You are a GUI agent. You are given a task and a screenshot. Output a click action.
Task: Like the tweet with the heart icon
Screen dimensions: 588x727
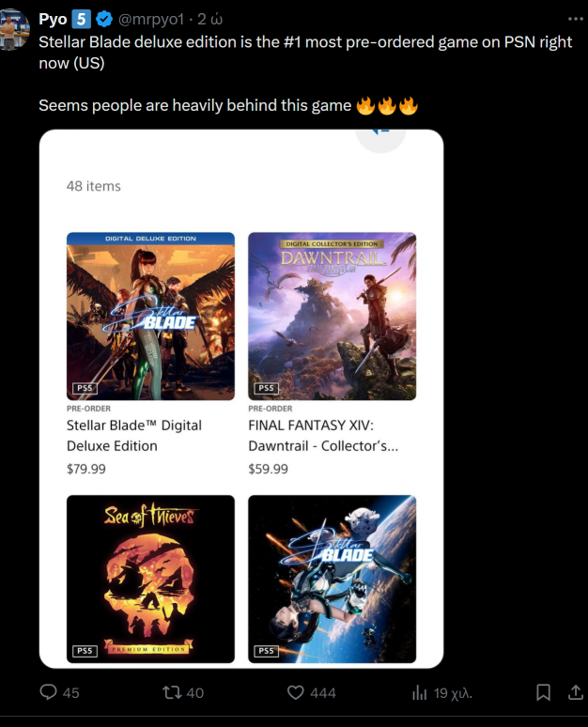[x=295, y=692]
